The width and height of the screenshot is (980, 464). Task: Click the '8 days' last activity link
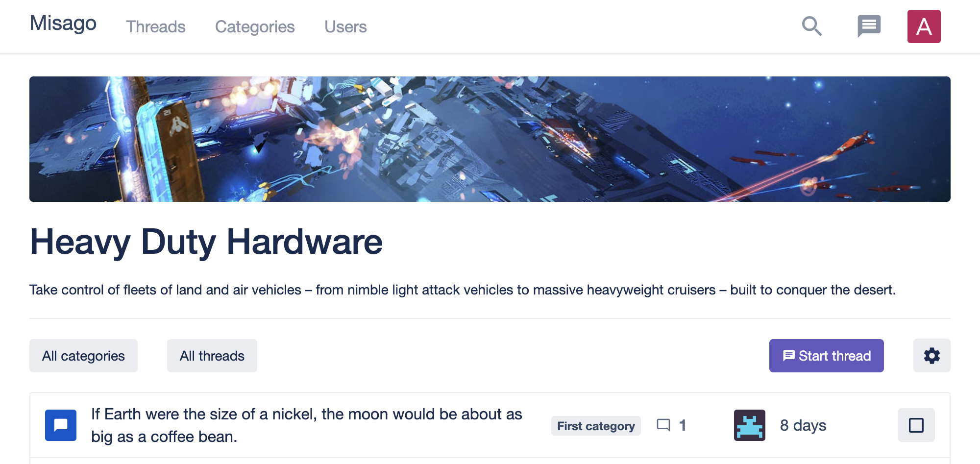tap(803, 425)
